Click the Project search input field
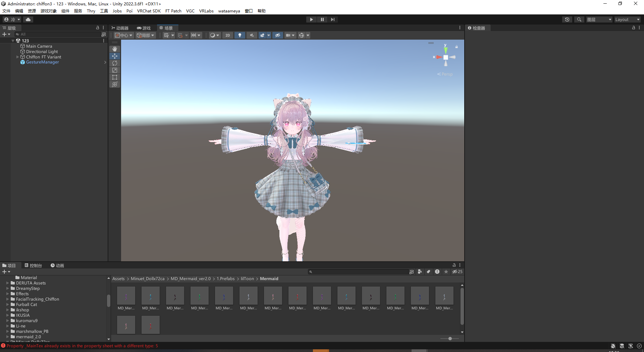Screen dimensions: 644x352 tap(358, 272)
